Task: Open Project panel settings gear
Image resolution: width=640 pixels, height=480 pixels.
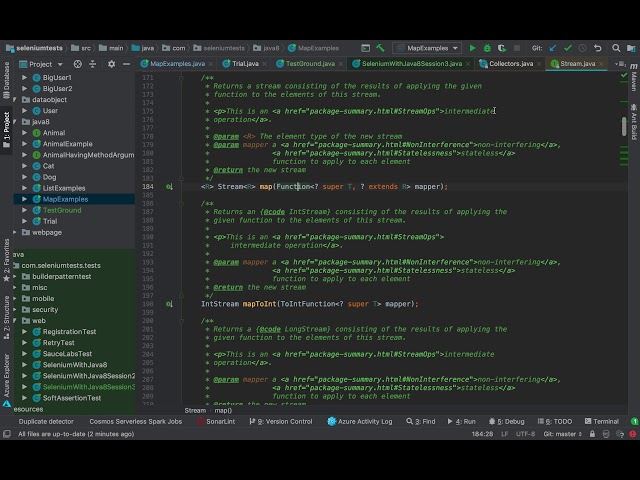Action: tap(111, 64)
